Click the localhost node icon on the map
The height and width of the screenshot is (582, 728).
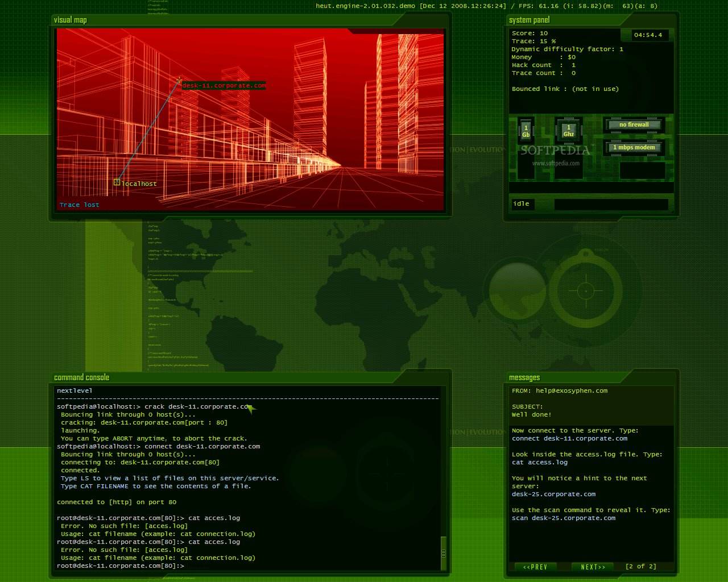tap(117, 182)
